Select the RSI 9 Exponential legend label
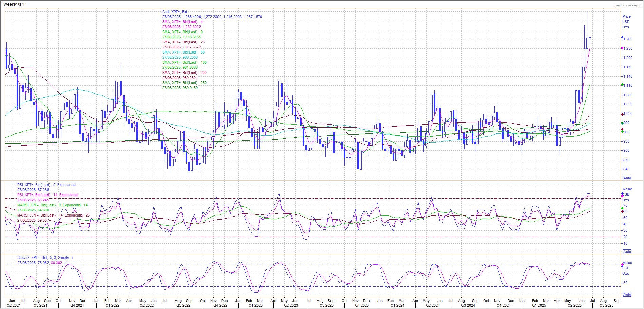 (47, 185)
